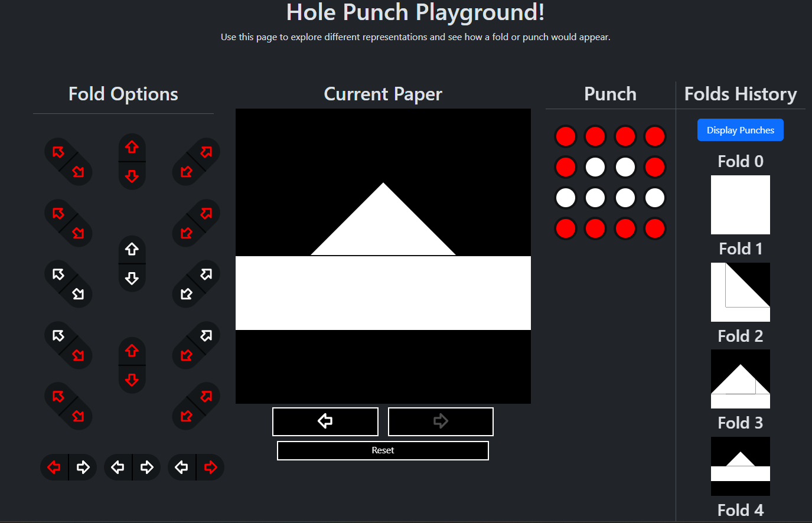
Task: Click the white leftward fold arrow option
Action: pos(118,467)
